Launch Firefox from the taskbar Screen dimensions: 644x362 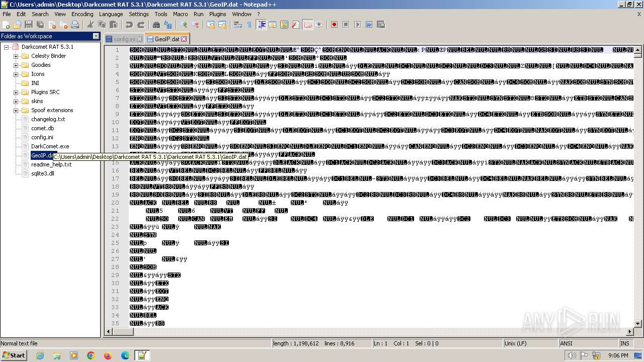(x=108, y=355)
